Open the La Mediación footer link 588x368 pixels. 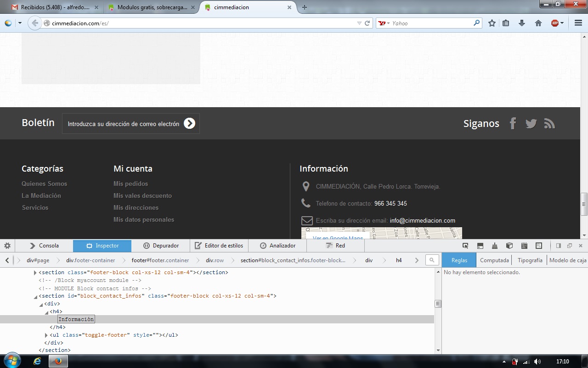[x=41, y=195]
